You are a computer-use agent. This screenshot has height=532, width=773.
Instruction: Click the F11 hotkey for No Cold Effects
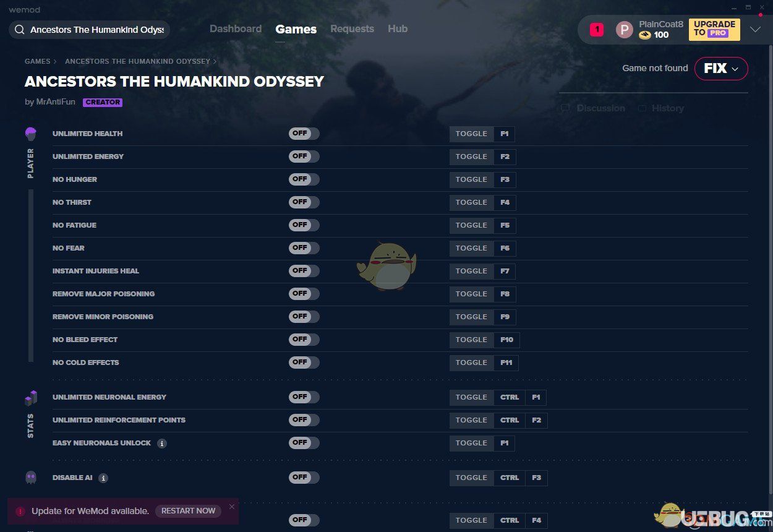(506, 363)
